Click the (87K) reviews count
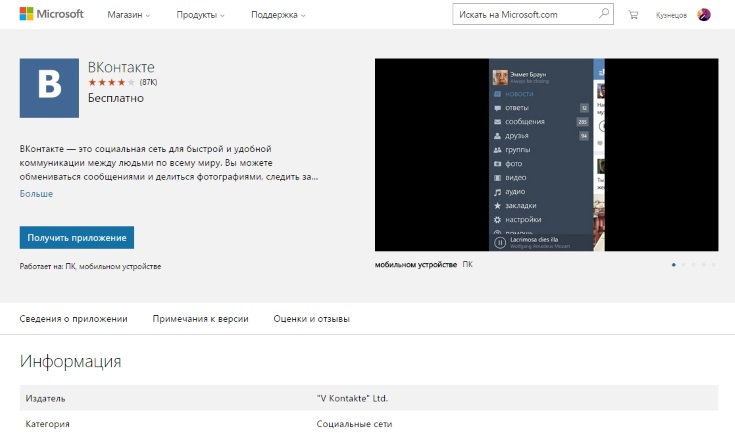This screenshot has height=433, width=735. coord(148,82)
